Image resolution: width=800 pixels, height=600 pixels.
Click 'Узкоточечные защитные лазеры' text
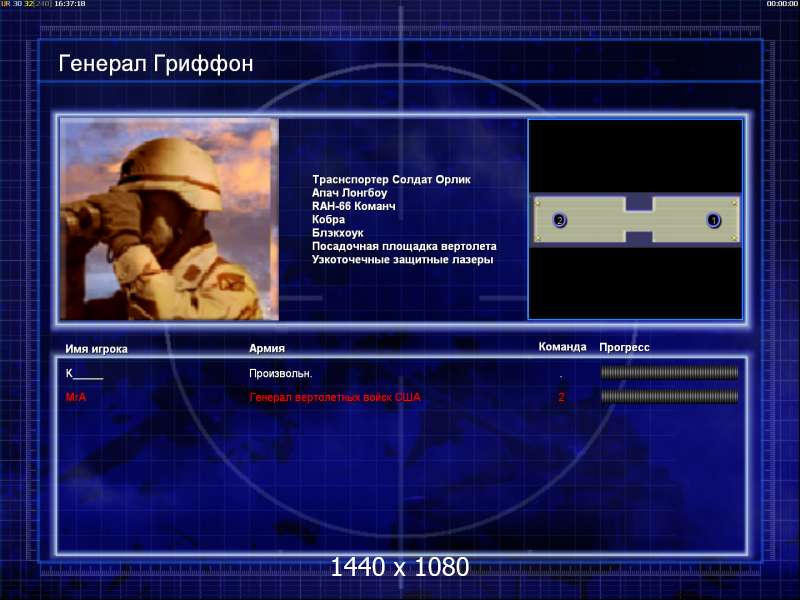pyautogui.click(x=403, y=260)
